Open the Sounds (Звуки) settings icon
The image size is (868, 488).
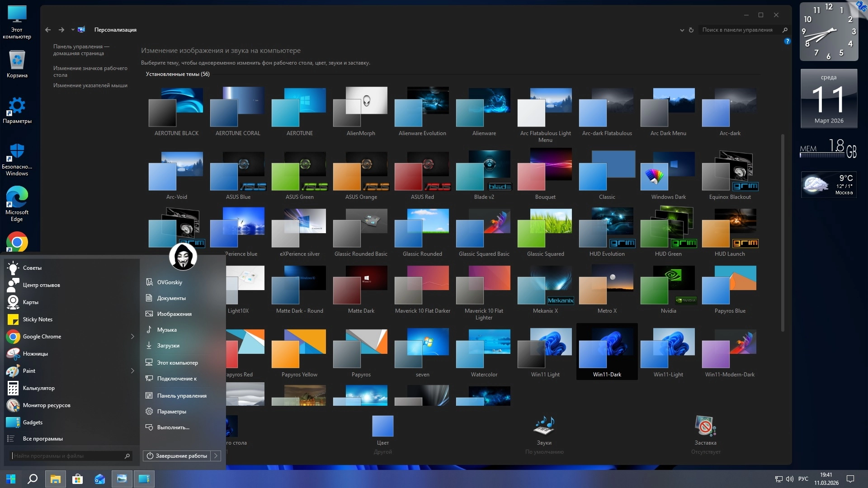pos(544,427)
